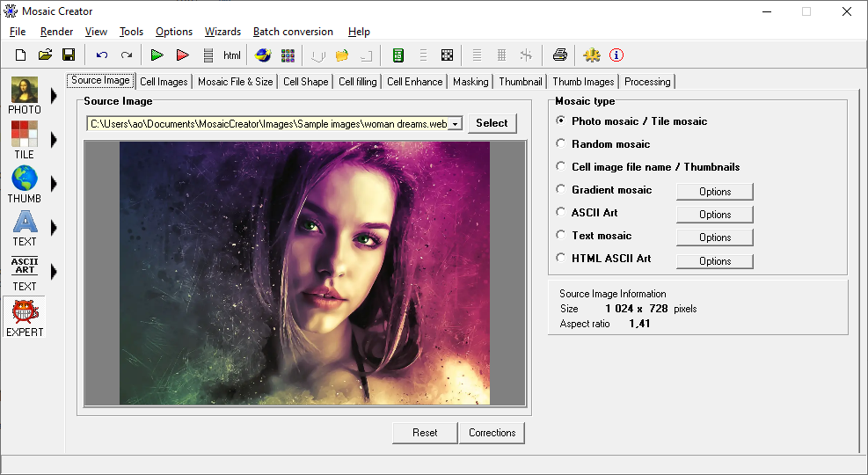Click the printer toolbar icon
Screen dimensions: 868x475
click(559, 55)
